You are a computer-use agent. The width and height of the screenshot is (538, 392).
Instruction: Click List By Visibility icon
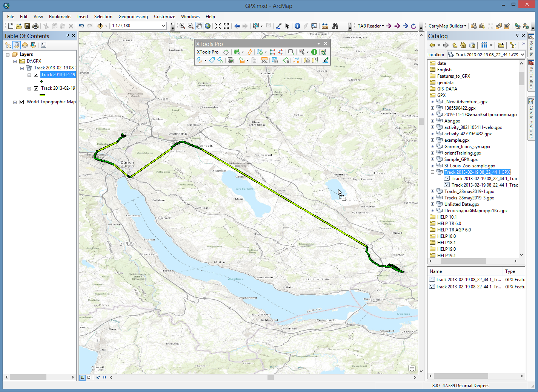tap(25, 45)
